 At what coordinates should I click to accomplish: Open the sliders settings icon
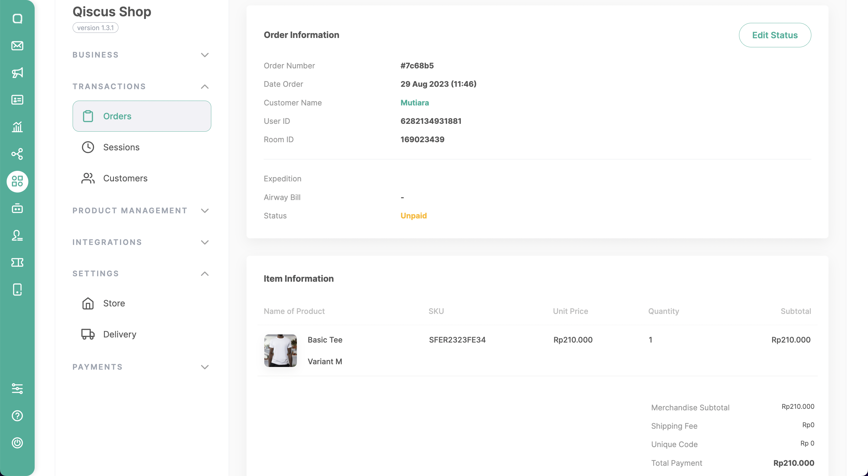coord(17,388)
